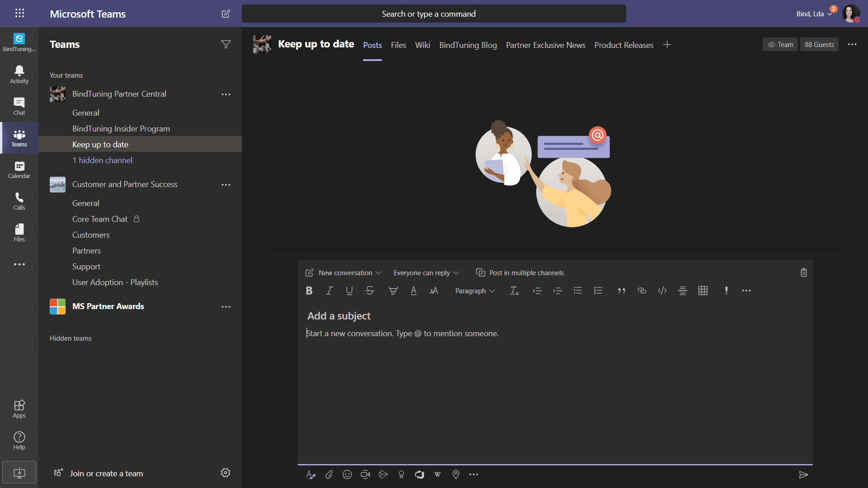868x488 pixels.
Task: Clear all formatting icon
Action: click(514, 291)
